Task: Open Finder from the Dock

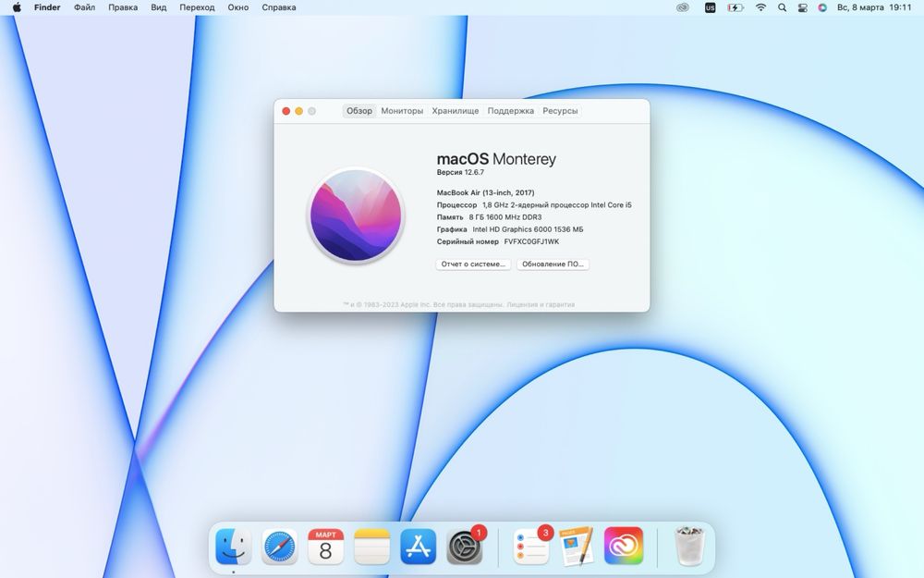Action: [234, 547]
